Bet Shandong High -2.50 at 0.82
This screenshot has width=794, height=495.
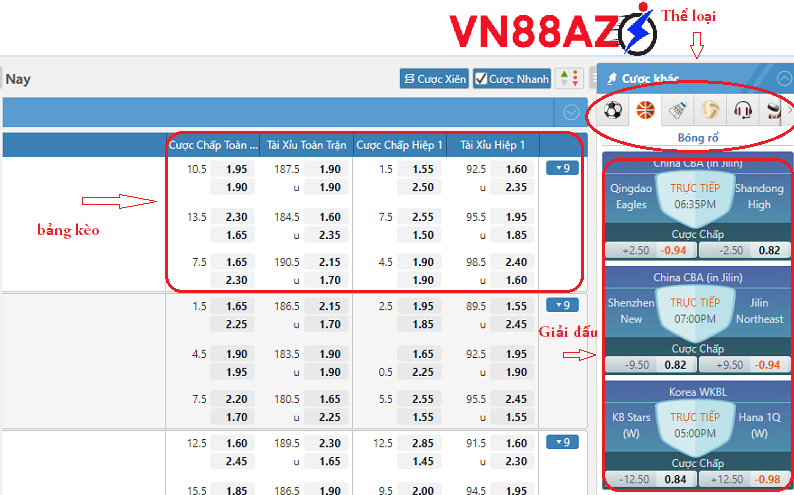(x=744, y=250)
